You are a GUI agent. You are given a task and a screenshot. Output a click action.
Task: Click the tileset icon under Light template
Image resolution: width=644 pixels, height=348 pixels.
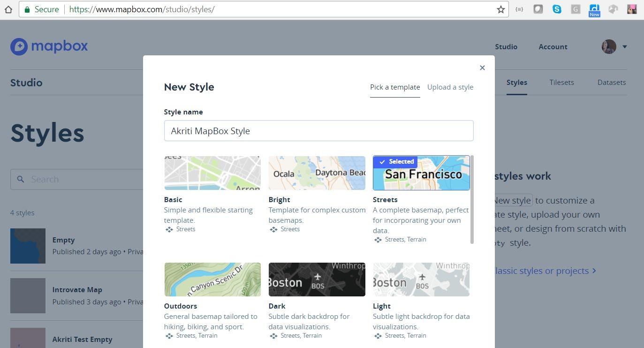point(378,336)
